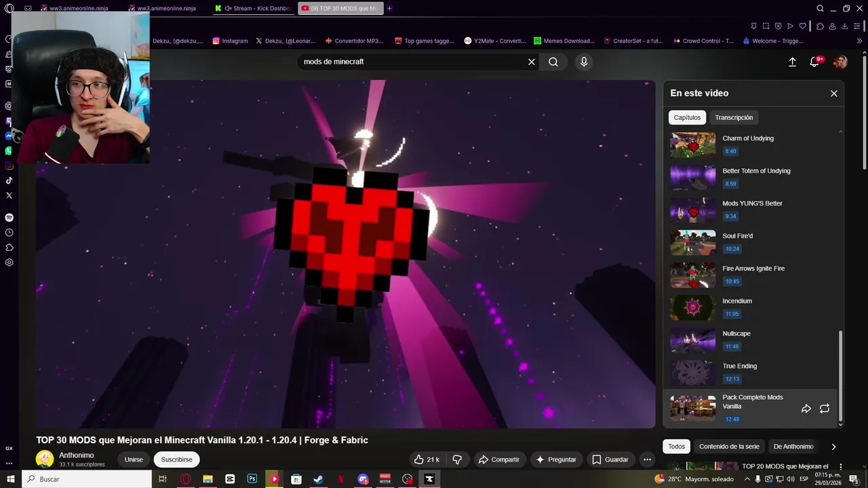Open a new browser tab with plus

coord(389,8)
